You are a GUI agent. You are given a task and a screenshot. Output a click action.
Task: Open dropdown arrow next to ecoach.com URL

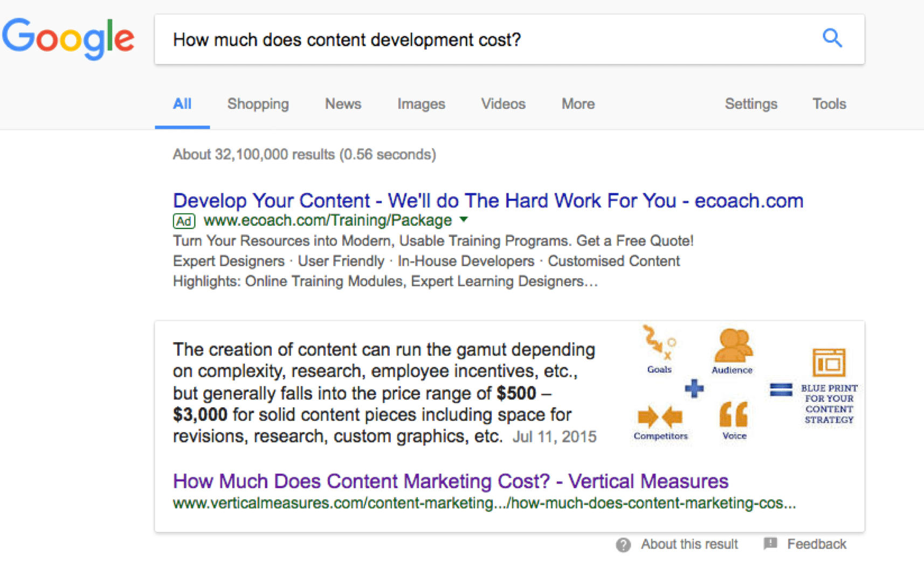tap(464, 220)
